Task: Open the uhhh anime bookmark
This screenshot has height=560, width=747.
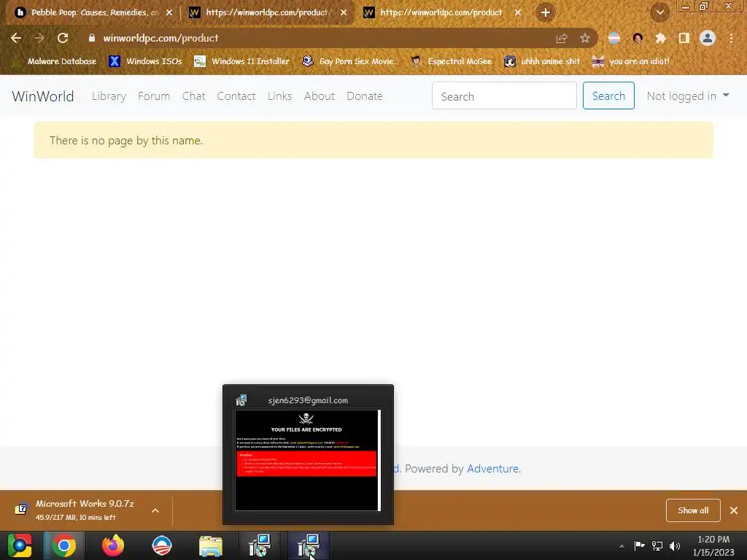Action: tap(543, 61)
